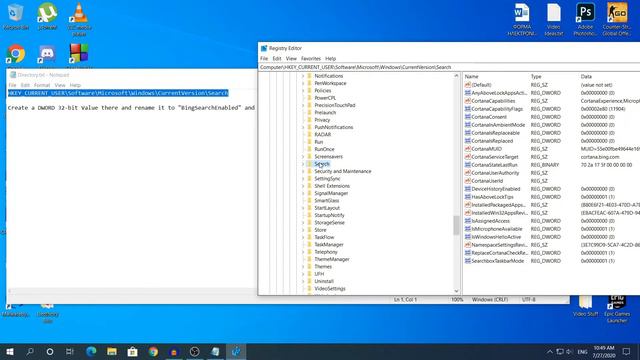
Task: Launch the Counter-Strike Global Offensive shortcut
Action: tap(617, 19)
